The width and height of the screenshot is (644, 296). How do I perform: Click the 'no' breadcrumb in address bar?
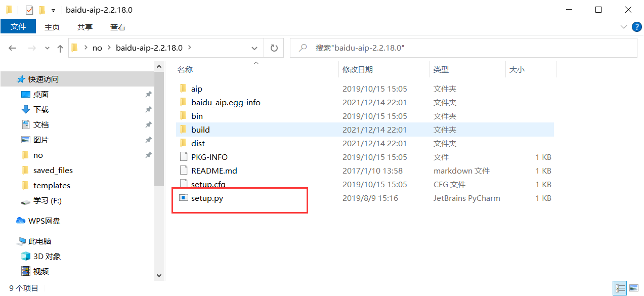[97, 48]
